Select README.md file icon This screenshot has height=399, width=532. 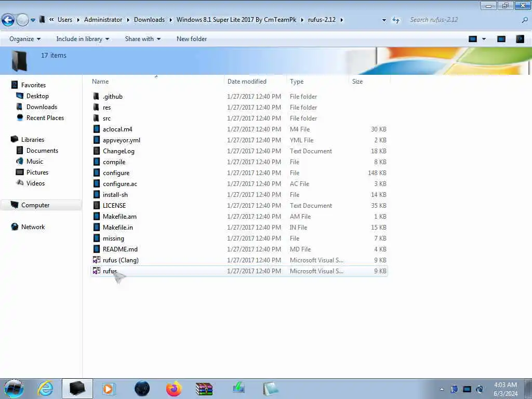[x=96, y=249]
